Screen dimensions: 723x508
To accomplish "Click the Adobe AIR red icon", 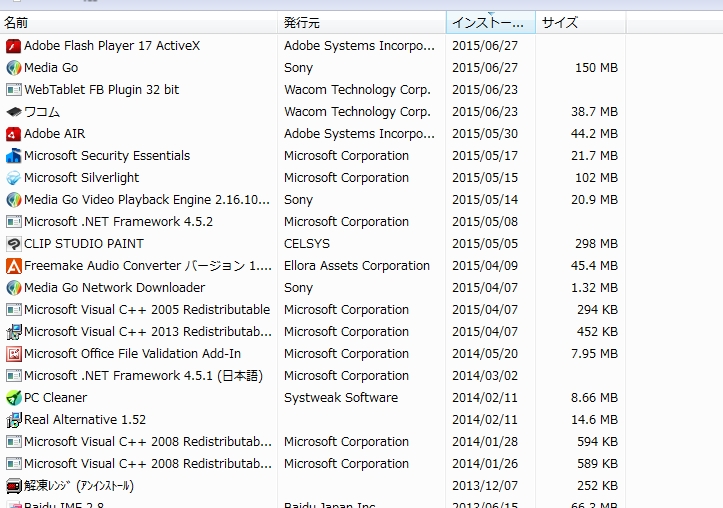I will coord(14,134).
